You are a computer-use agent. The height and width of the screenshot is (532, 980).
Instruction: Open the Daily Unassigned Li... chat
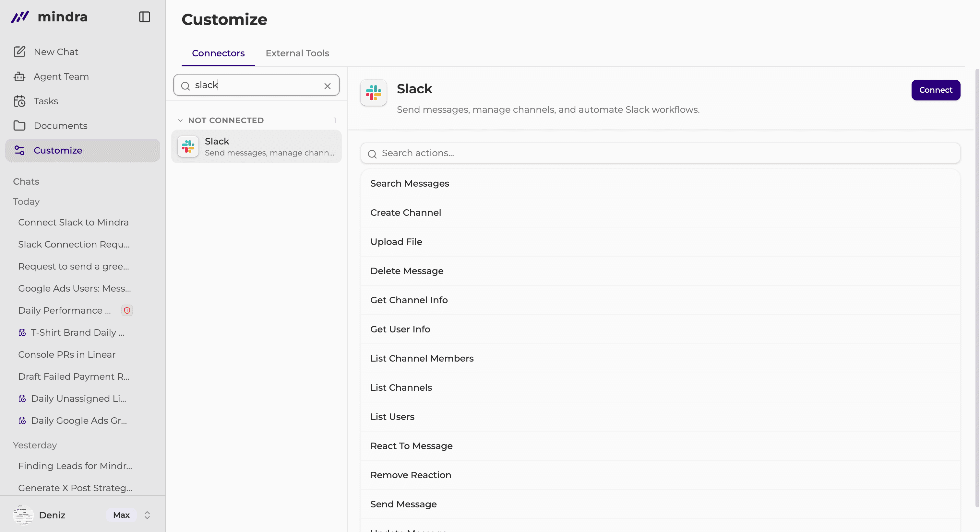tap(79, 399)
